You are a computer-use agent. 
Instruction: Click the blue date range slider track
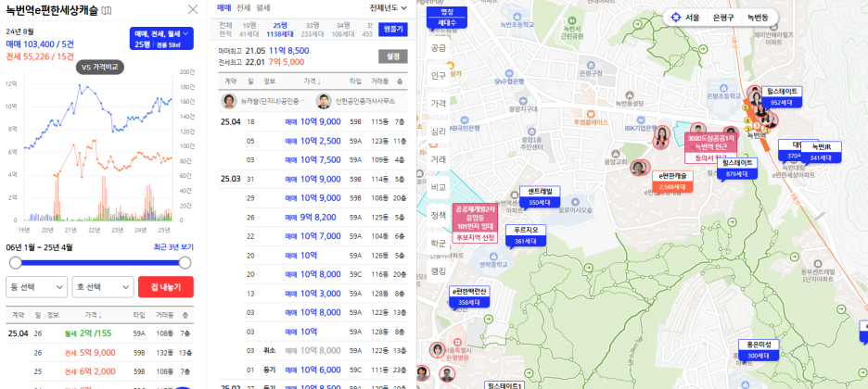[100, 262]
